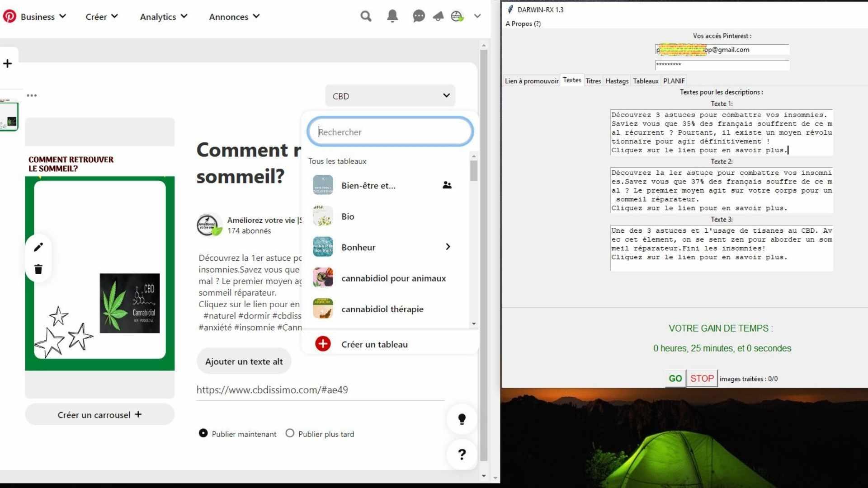This screenshot has width=868, height=488.
Task: Click the pin thumbnail image
Action: [8, 114]
